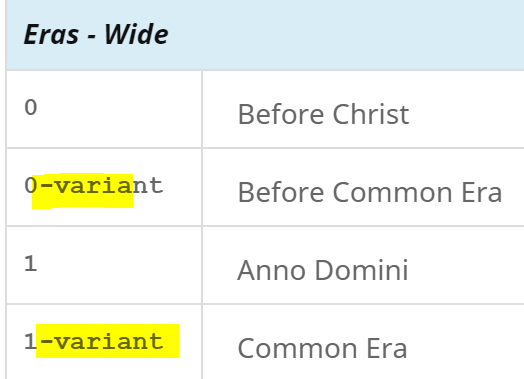Select the "1" code cell
Screen dimensions: 524x379
point(104,265)
